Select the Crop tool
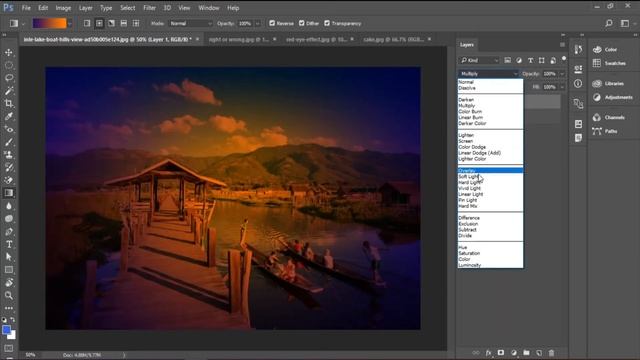Viewport: 640px width, 360px height. coord(9,103)
